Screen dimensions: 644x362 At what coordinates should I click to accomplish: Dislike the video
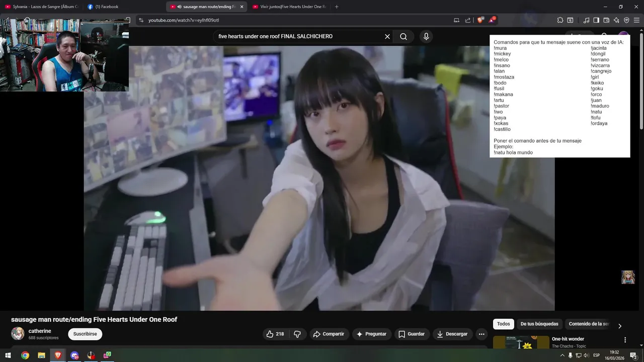pos(297,334)
